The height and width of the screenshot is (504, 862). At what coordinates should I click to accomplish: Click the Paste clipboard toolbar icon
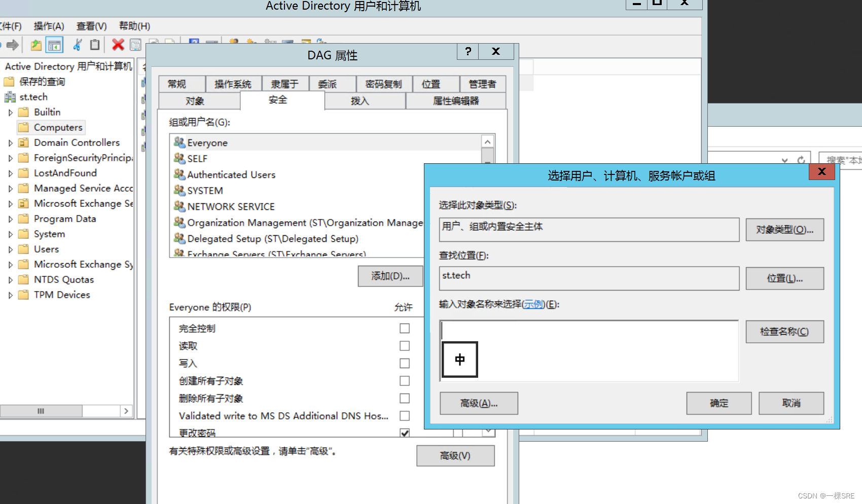[95, 45]
